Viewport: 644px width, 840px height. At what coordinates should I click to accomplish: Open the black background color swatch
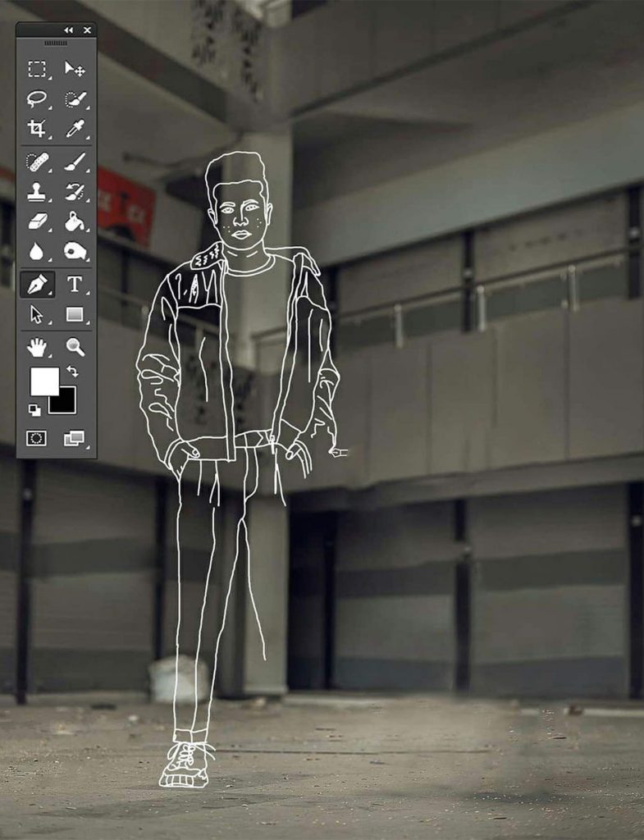coord(66,404)
